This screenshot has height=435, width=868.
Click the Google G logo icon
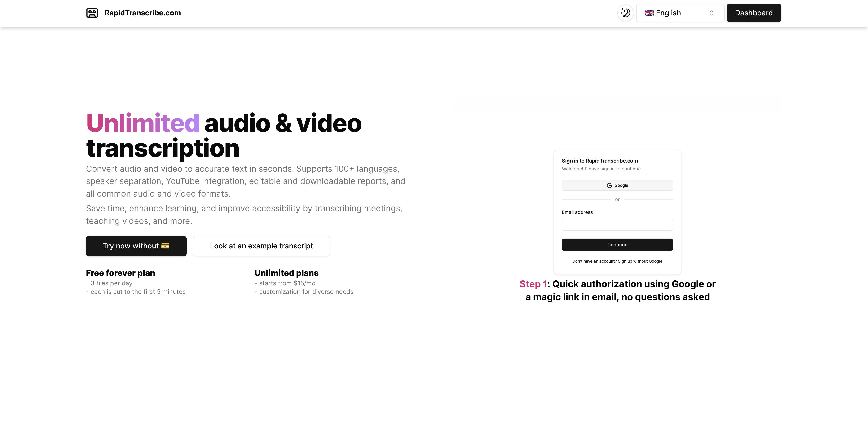pos(609,185)
